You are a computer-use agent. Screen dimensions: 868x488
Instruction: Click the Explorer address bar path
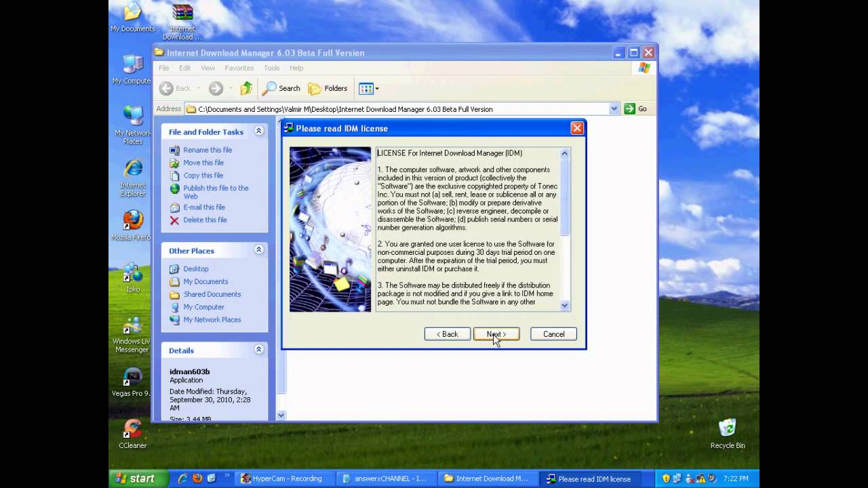[x=396, y=108]
